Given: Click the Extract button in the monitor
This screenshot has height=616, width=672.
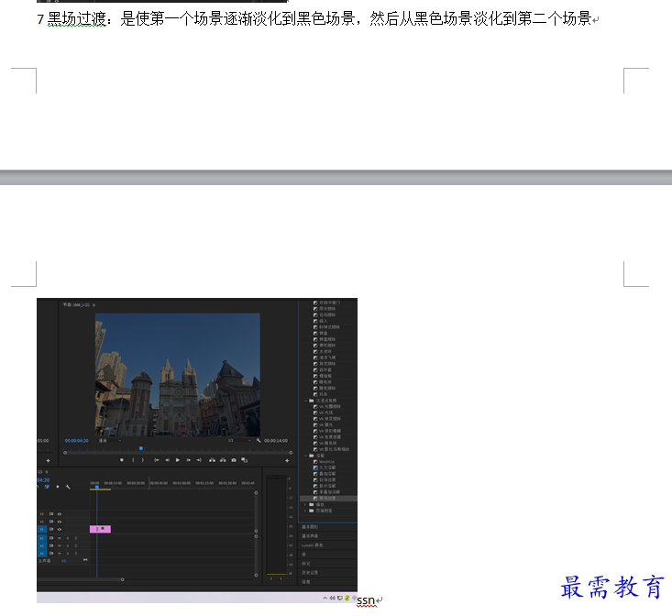Looking at the screenshot, I should pyautogui.click(x=223, y=460).
